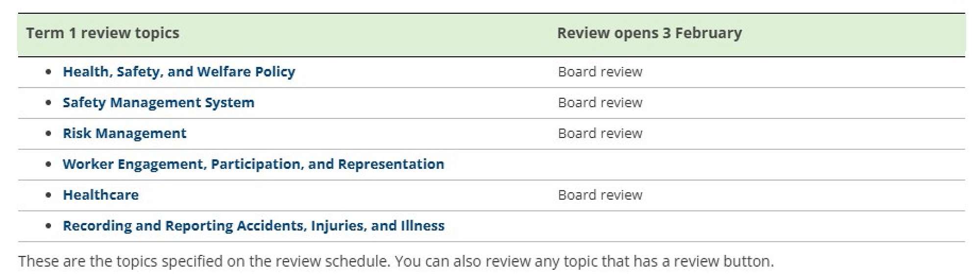Image resolution: width=980 pixels, height=274 pixels.
Task: Open Worker Engagement, Participation, and Representation link
Action: click(253, 164)
